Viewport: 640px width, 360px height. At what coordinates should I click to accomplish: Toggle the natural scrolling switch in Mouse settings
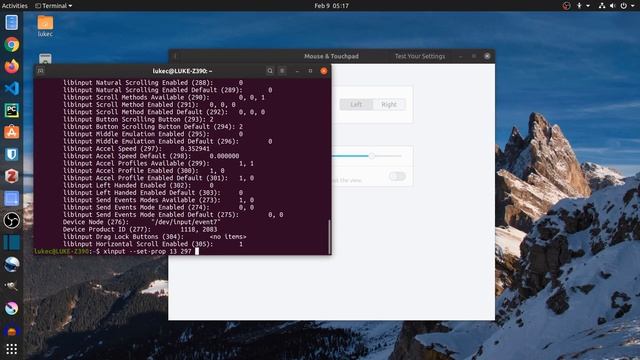[x=397, y=176]
